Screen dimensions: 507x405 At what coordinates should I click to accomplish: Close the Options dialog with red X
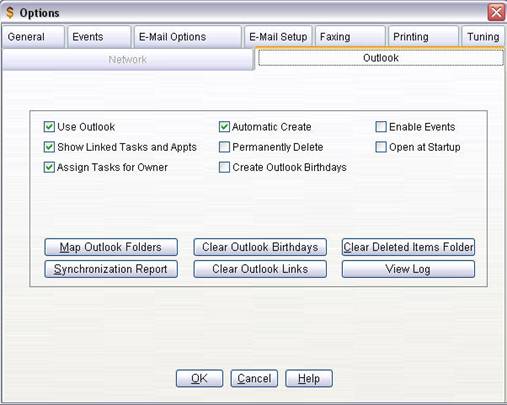pos(496,13)
